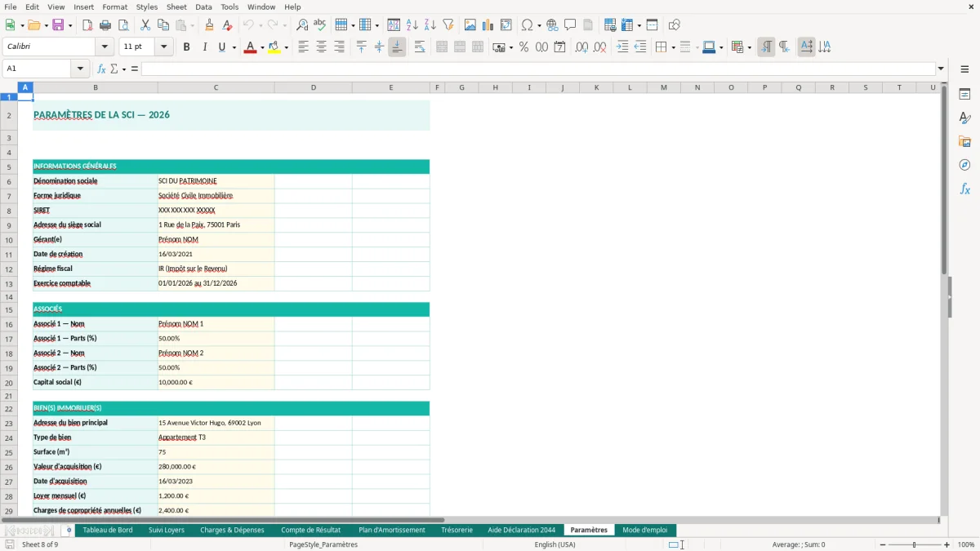The height and width of the screenshot is (551, 980).
Task: Toggle Align Left for the cell
Action: point(304,47)
